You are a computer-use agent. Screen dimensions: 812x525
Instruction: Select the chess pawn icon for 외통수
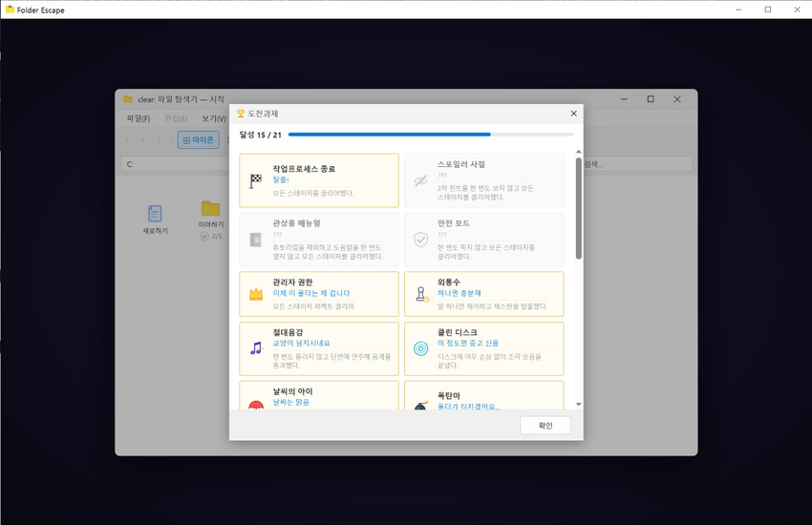[421, 294]
